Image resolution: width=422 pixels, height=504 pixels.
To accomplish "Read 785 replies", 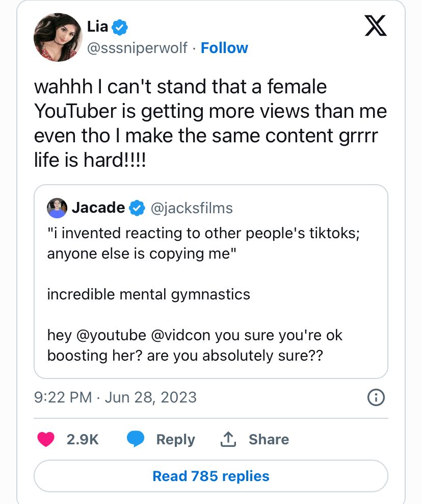I will click(210, 476).
